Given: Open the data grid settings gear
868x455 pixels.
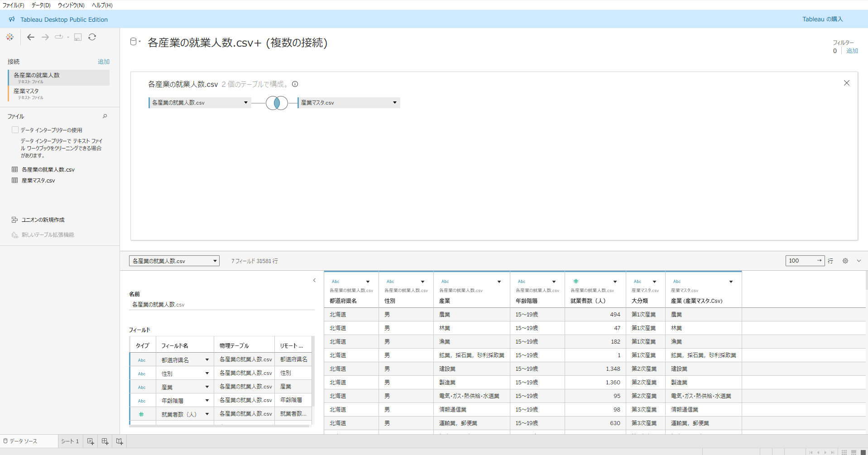Looking at the screenshot, I should coord(845,261).
